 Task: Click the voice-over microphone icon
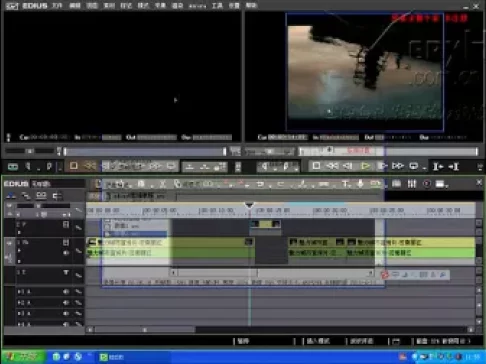360,184
